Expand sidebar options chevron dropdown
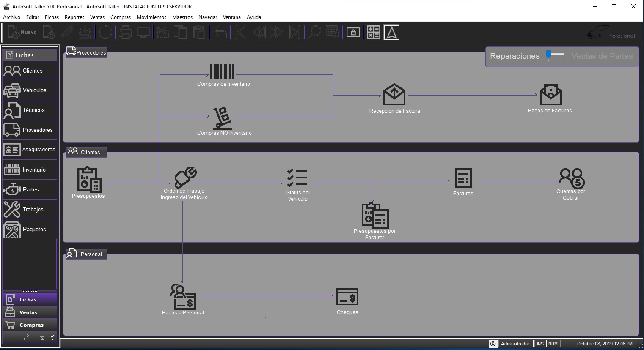 [x=52, y=337]
